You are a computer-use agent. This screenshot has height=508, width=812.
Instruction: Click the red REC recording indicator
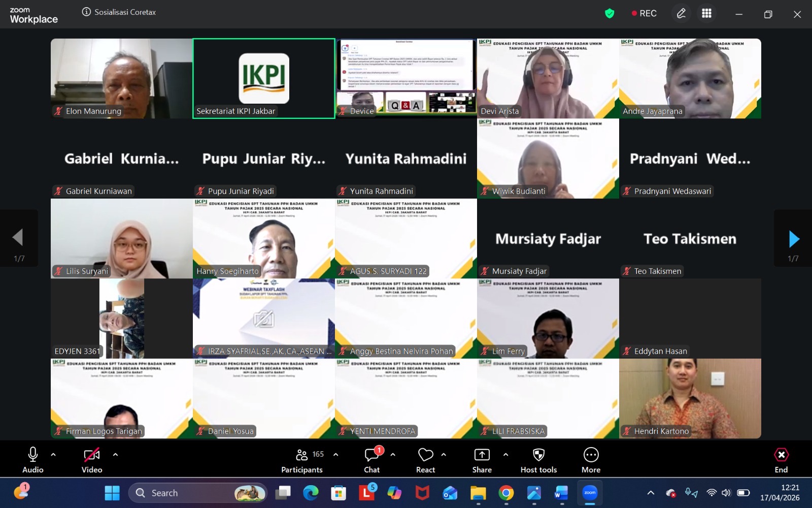tap(644, 14)
